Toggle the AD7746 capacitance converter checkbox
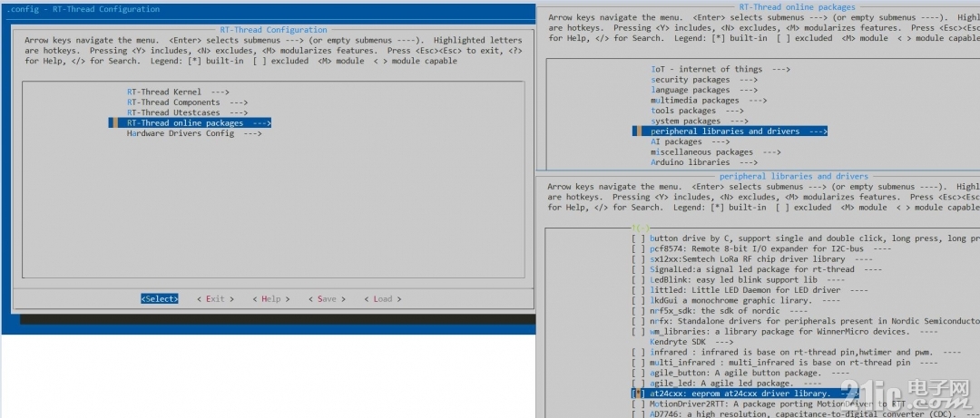 638,414
